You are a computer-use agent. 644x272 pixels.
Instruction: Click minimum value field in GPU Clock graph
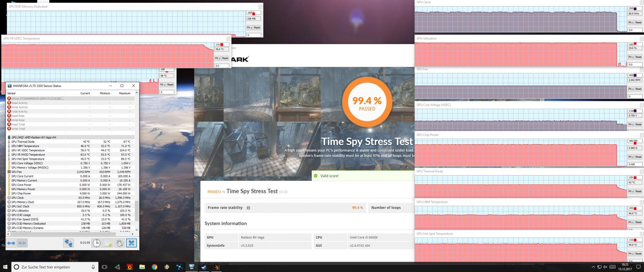click(635, 30)
